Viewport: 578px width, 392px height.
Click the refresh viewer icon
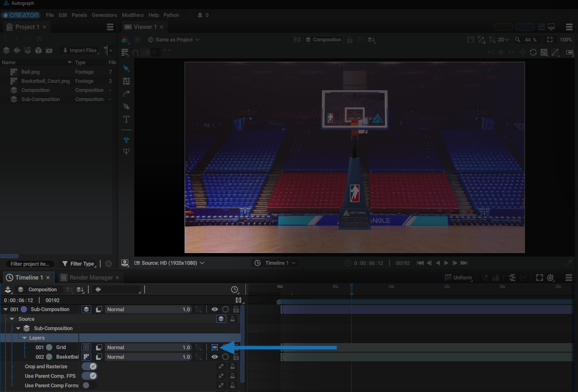coord(533,52)
